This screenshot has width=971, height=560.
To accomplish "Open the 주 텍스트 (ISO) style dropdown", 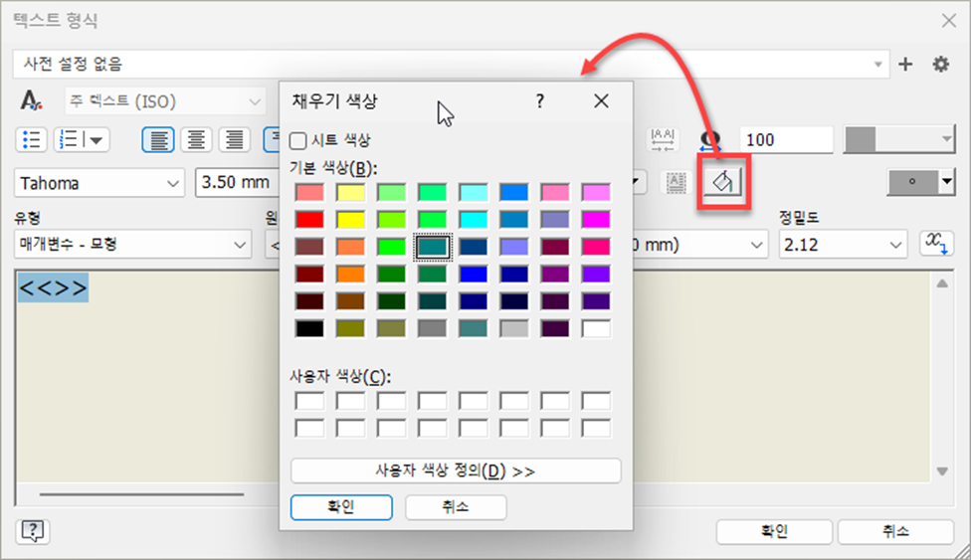I will [x=166, y=101].
